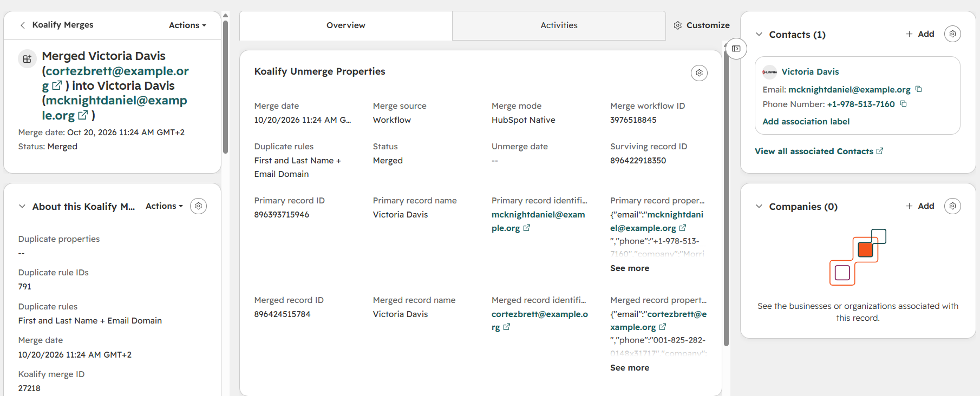
Task: Open Victoria Davis contact record
Action: point(810,72)
